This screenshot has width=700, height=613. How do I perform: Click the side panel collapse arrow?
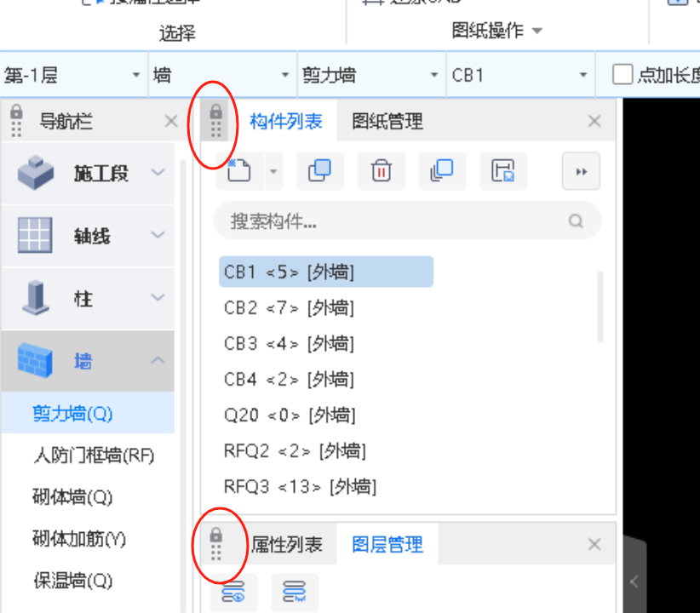pos(634,581)
